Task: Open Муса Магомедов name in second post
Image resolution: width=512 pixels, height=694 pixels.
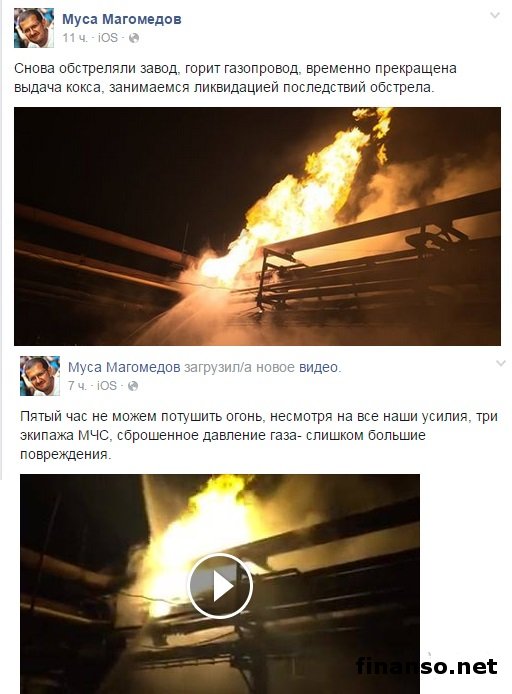Action: tap(124, 367)
